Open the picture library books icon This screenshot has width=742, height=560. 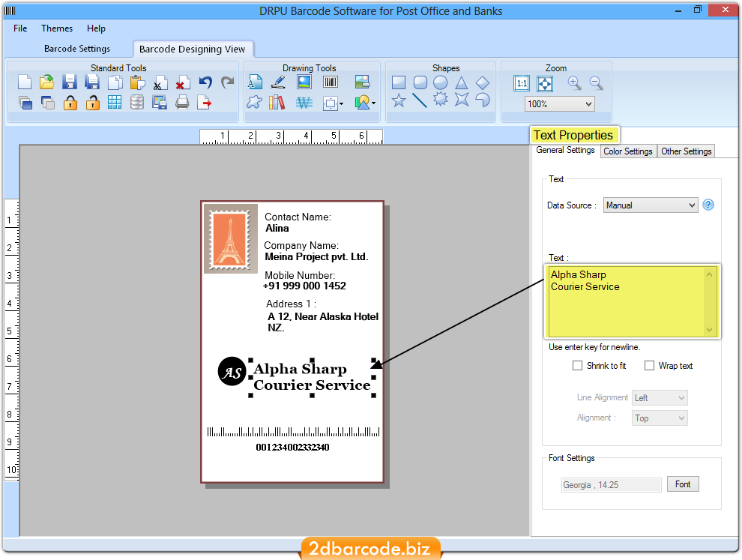click(277, 102)
